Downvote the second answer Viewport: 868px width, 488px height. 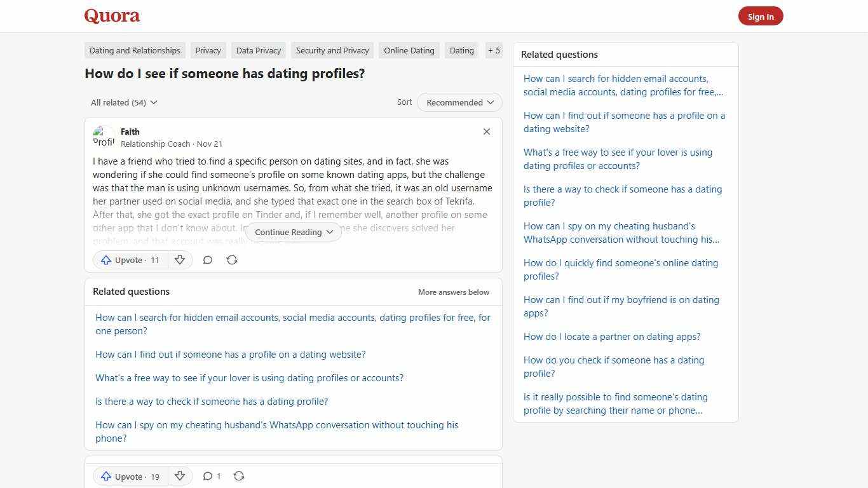180,476
